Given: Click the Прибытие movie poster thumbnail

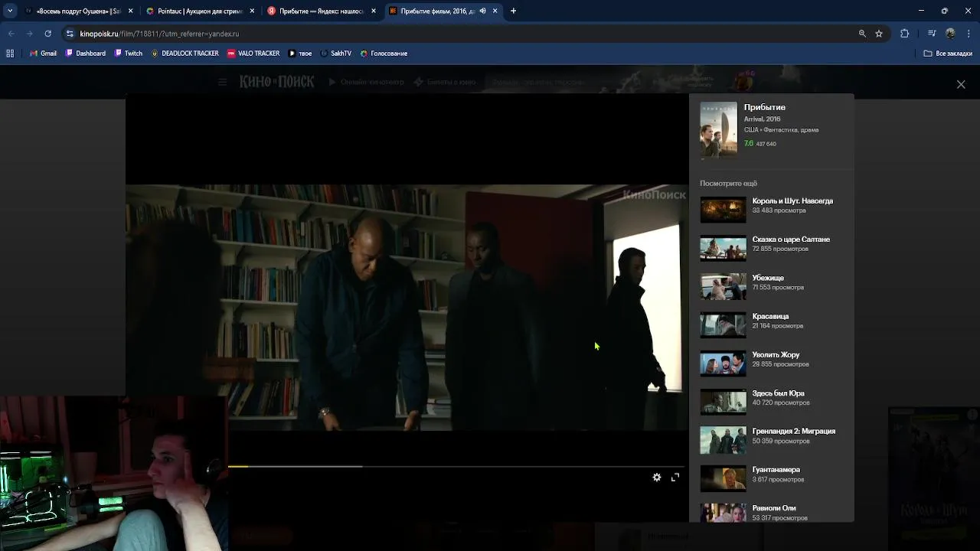Looking at the screenshot, I should [718, 129].
